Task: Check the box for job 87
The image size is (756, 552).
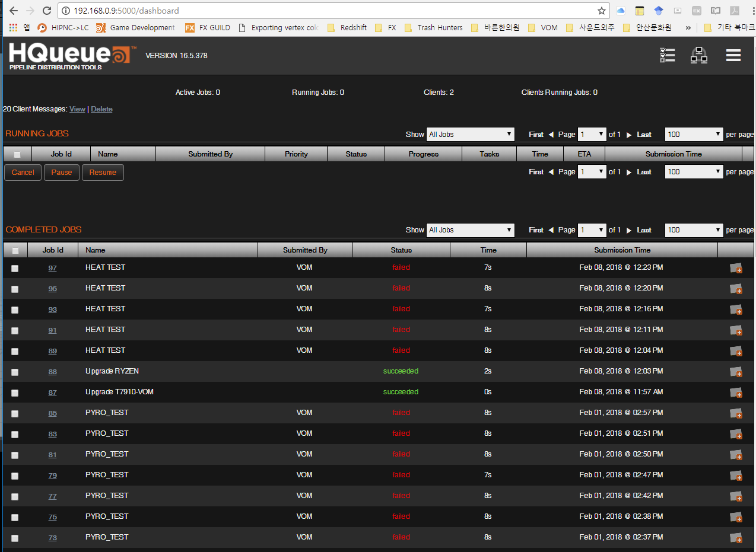Action: tap(15, 393)
